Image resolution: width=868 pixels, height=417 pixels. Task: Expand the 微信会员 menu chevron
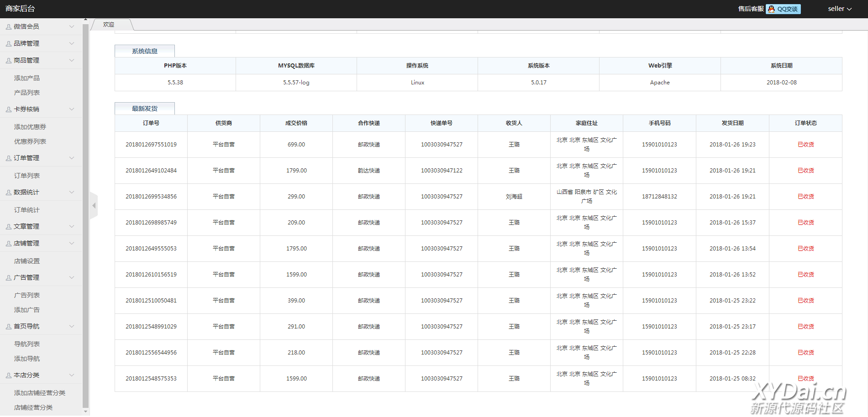72,26
